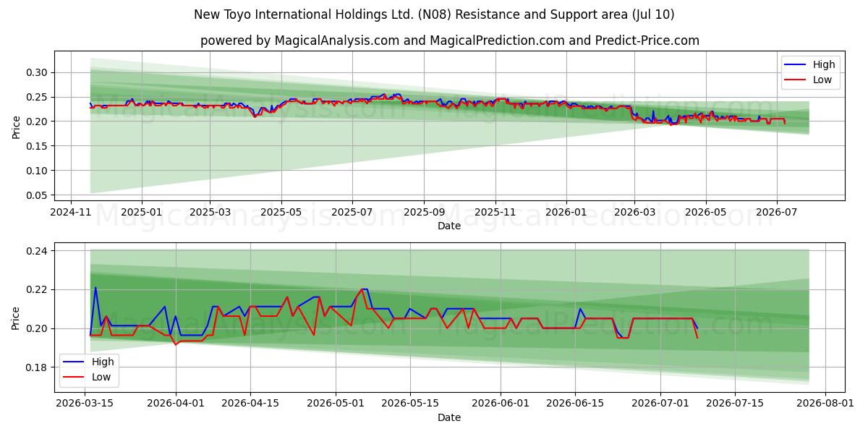Click the 'Price' y-axis label of lower chart
This screenshot has height=434, width=868.
[x=17, y=318]
